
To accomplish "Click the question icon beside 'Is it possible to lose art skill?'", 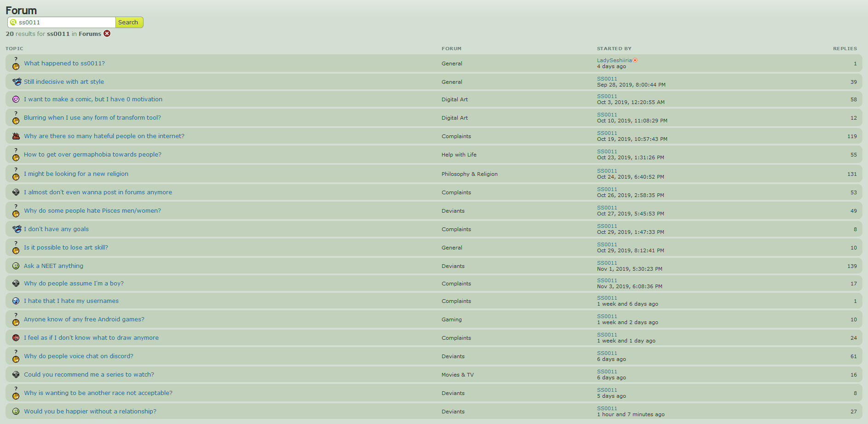I will (x=16, y=248).
